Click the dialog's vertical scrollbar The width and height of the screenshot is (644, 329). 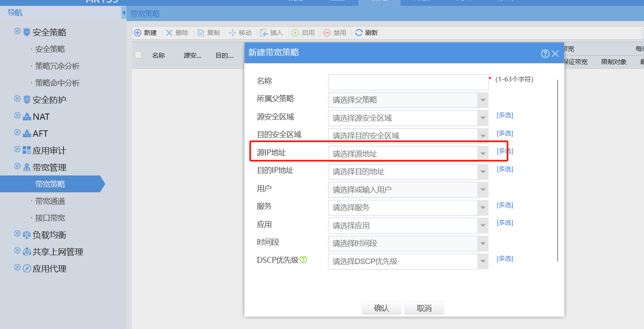(558, 170)
